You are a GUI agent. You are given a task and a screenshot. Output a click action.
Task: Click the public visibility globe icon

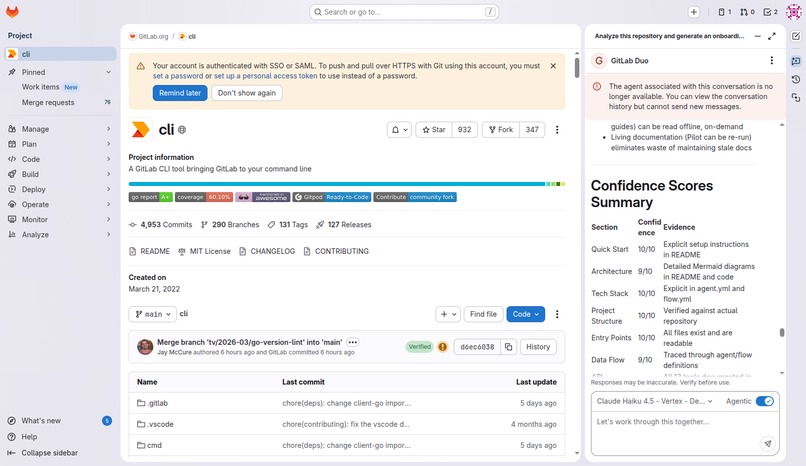tap(182, 130)
